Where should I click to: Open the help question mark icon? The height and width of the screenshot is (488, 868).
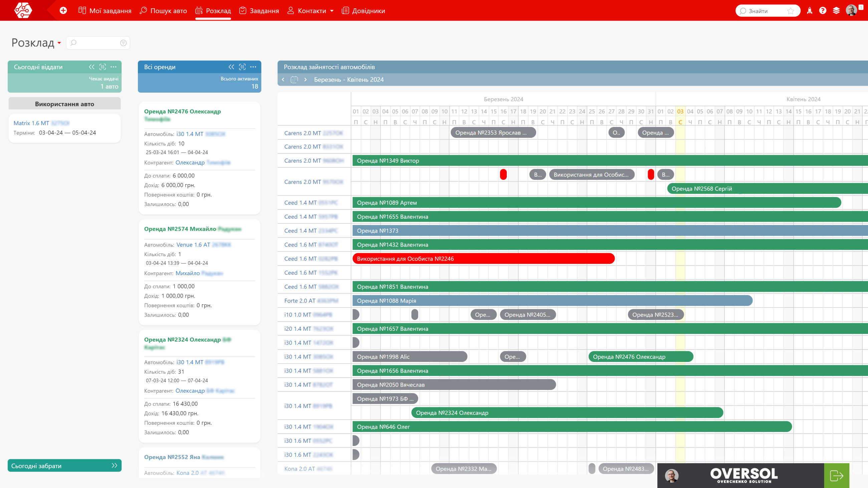tap(823, 11)
